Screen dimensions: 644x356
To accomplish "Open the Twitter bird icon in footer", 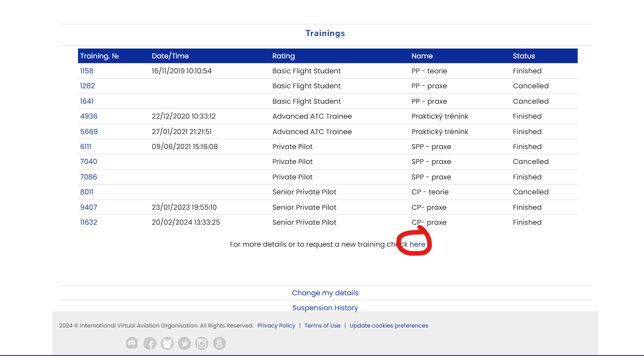I will tap(184, 343).
